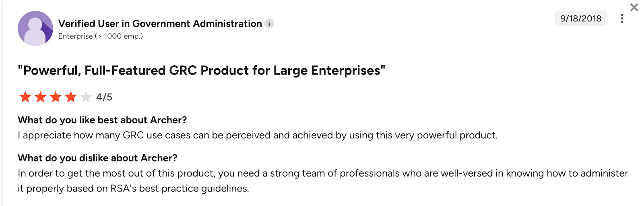Click the review card's left border line
Screen dimensions: 644x206
(x=2, y=121)
